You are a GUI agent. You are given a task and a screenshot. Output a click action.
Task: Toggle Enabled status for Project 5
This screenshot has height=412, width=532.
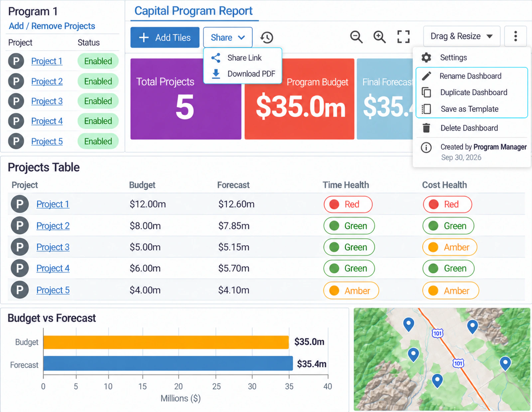(98, 141)
